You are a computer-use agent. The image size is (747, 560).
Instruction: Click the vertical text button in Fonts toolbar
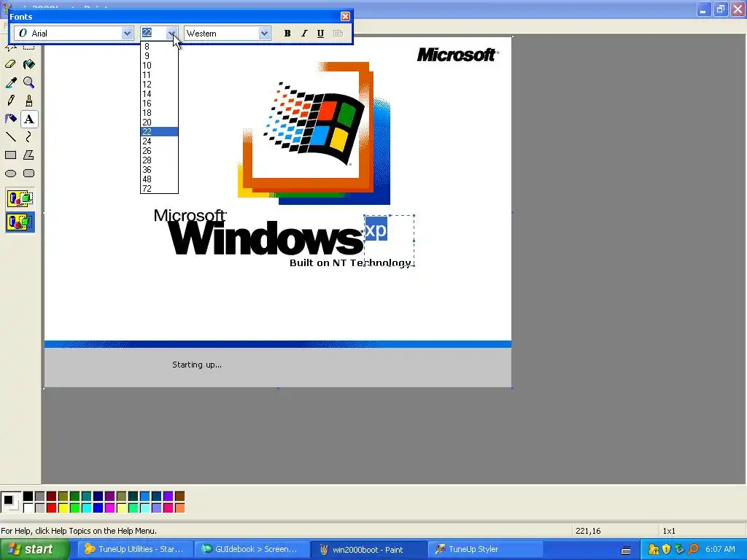pyautogui.click(x=338, y=34)
